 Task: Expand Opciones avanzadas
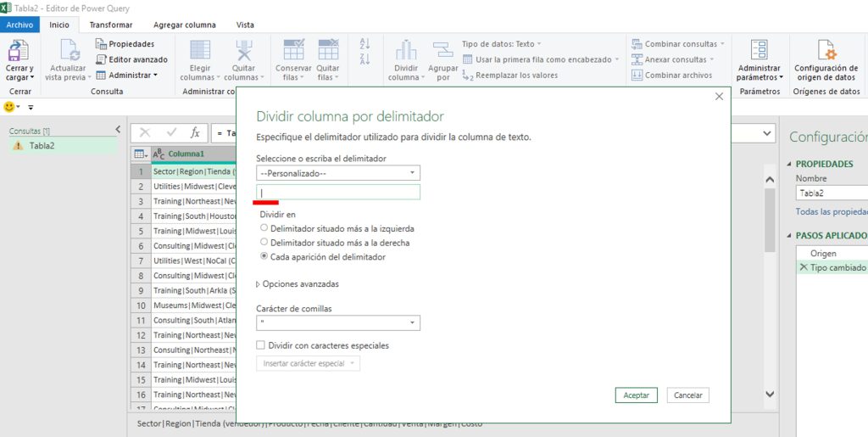[298, 283]
